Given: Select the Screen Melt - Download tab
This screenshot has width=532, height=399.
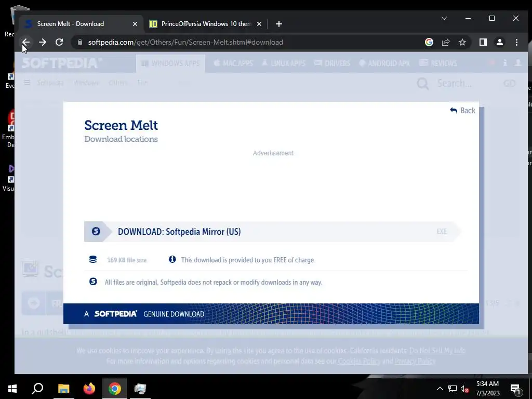Looking at the screenshot, I should [x=81, y=24].
